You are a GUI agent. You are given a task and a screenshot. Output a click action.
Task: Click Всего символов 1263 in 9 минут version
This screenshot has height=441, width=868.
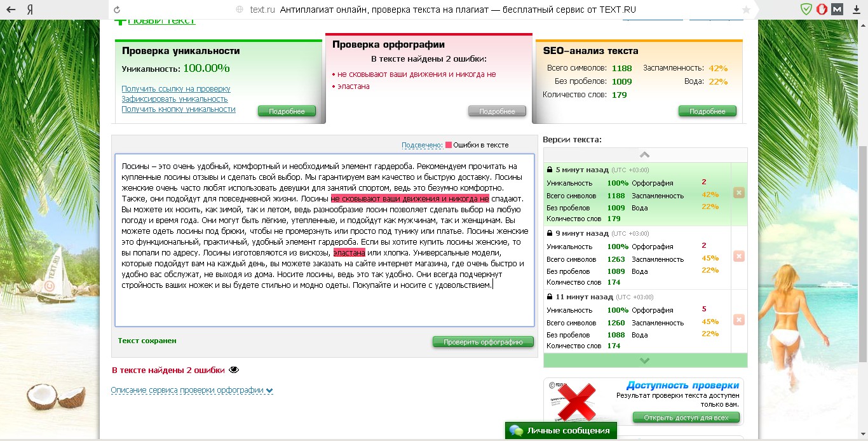pyautogui.click(x=616, y=259)
